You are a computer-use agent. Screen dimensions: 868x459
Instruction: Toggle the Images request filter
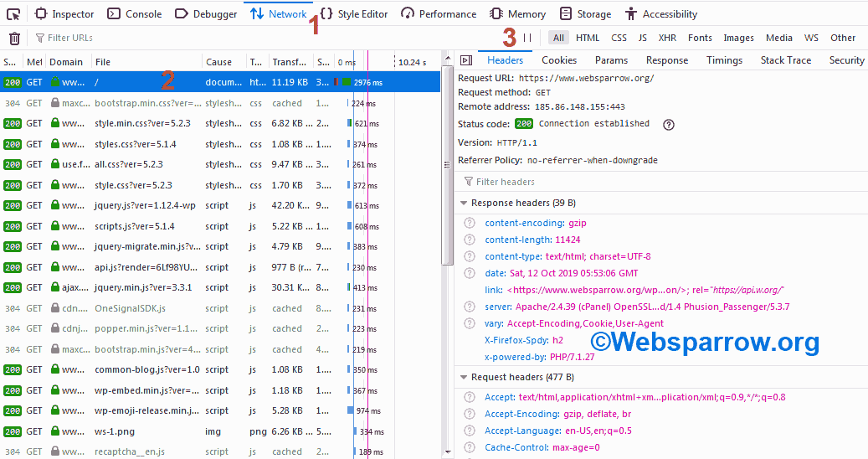738,38
